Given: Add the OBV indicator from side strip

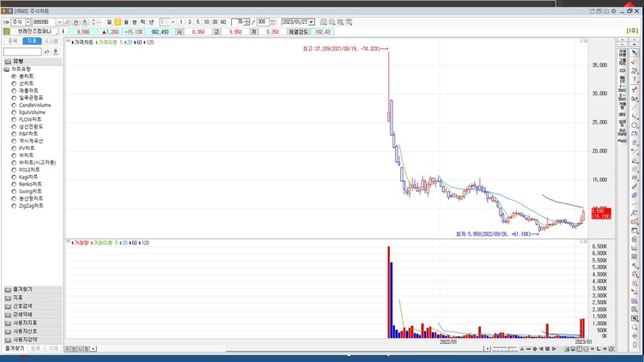Looking at the screenshot, I should tap(623, 114).
